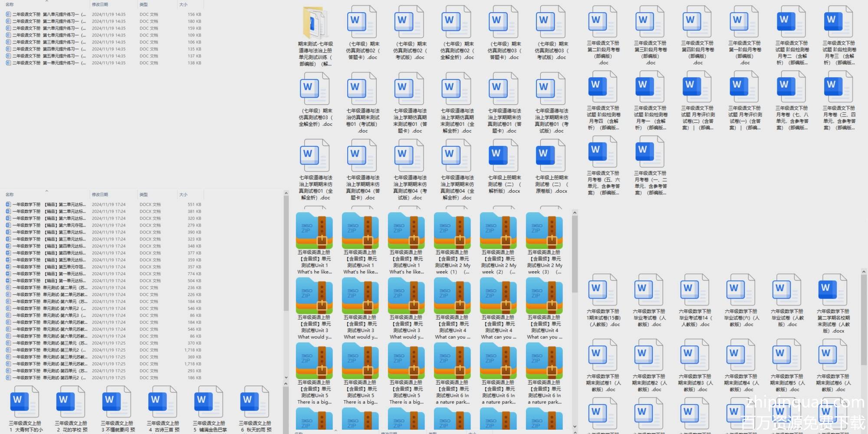Select 一年级数学下册 单元测试-第四单元2 row

coord(48,378)
